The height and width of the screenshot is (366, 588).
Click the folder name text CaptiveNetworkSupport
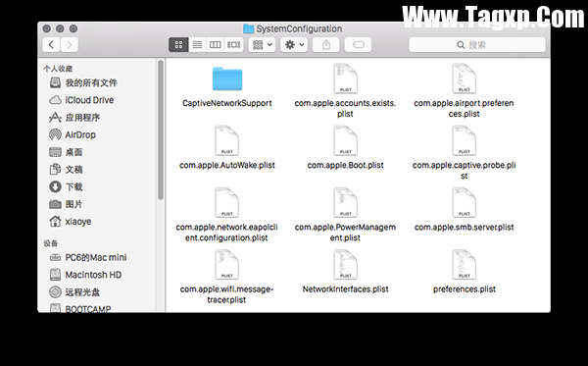(227, 103)
